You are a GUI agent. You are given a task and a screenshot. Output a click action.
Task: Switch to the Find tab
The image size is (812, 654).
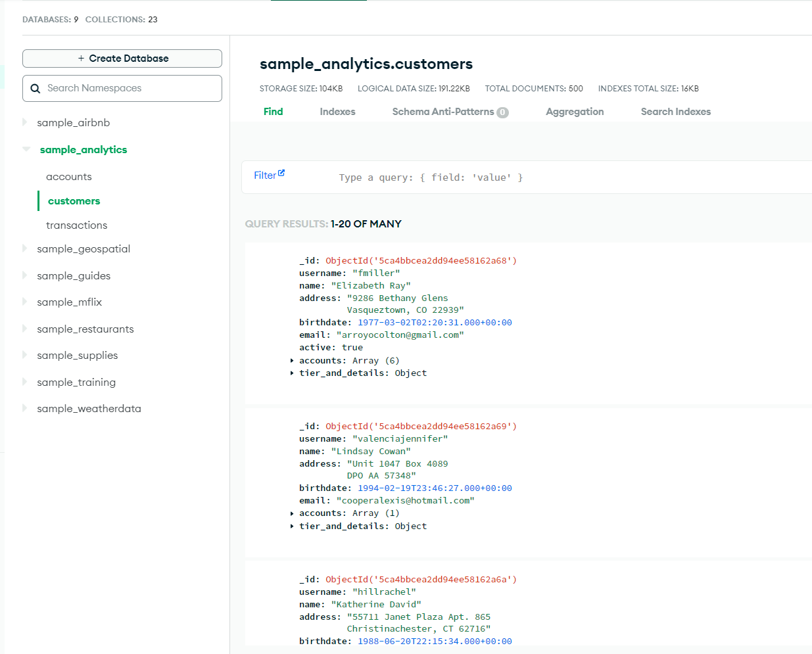(273, 112)
